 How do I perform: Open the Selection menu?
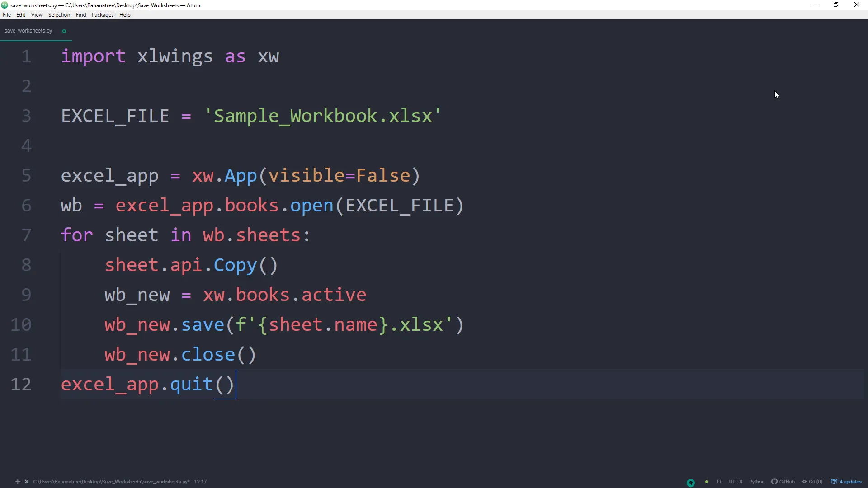59,15
